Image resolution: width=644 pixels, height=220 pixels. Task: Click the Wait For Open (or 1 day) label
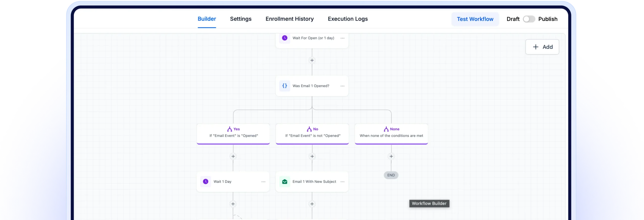313,38
